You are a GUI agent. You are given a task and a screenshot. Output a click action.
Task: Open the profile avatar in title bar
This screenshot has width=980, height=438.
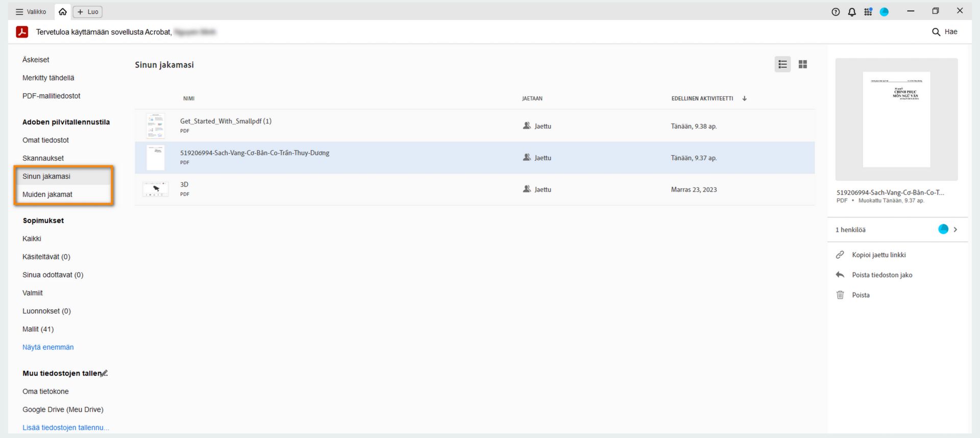(885, 12)
